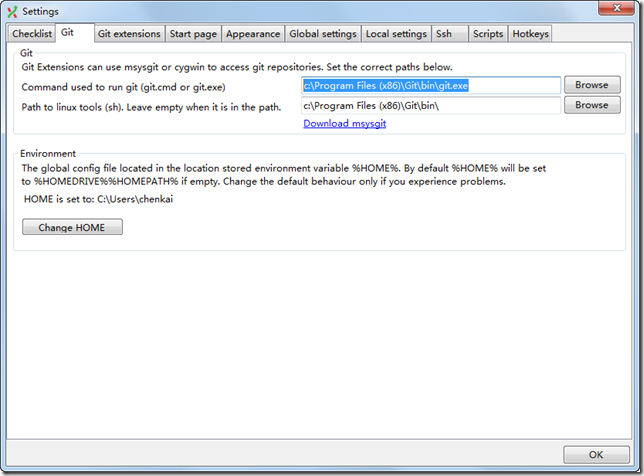Image resolution: width=644 pixels, height=476 pixels.
Task: Click the 'Command used to run git' label
Action: point(123,87)
